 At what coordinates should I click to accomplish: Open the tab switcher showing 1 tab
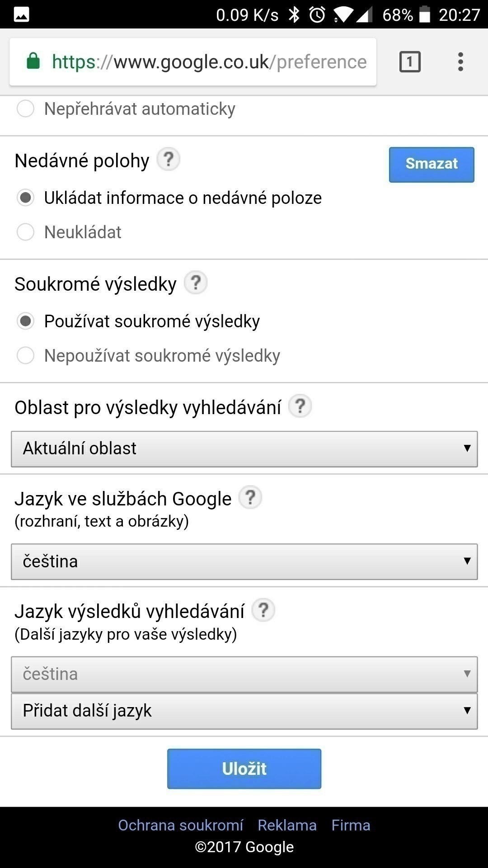coord(410,61)
